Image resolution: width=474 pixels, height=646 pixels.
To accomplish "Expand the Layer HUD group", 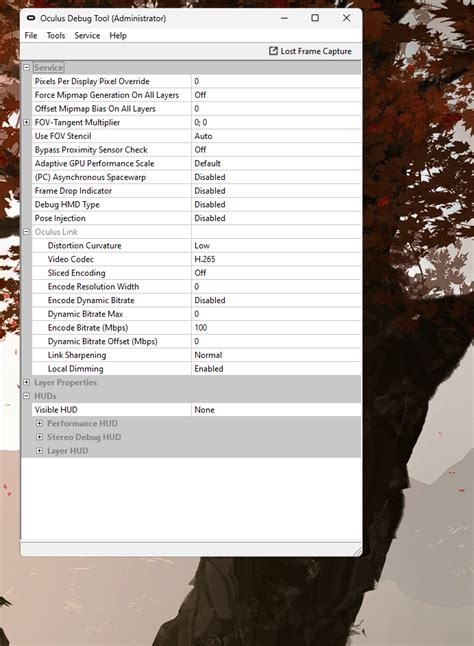I will (x=39, y=451).
